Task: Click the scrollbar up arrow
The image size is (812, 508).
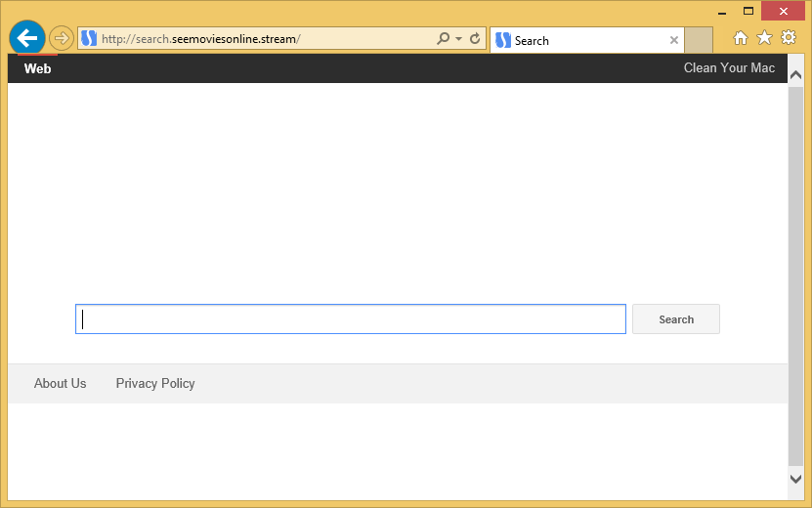Action: tap(795, 76)
